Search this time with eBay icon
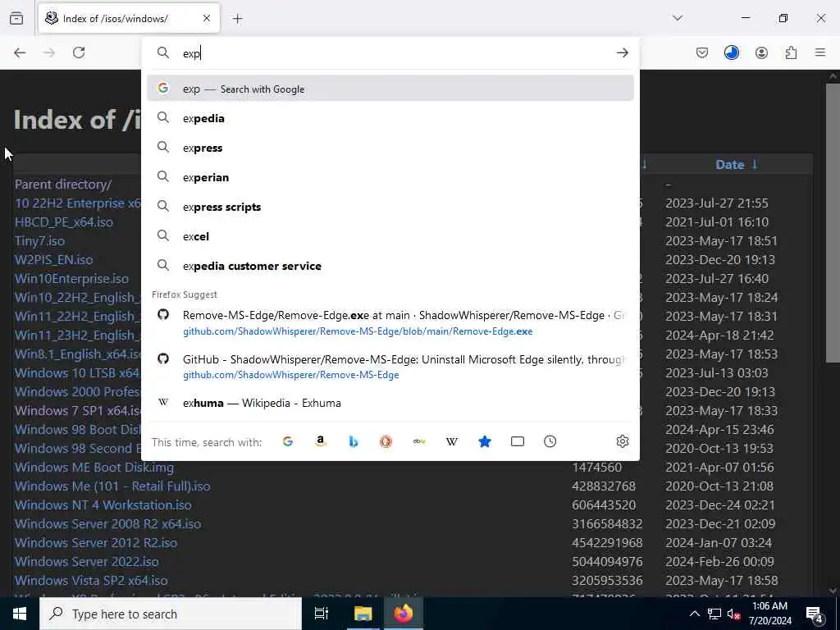This screenshot has width=840, height=630. [x=419, y=441]
